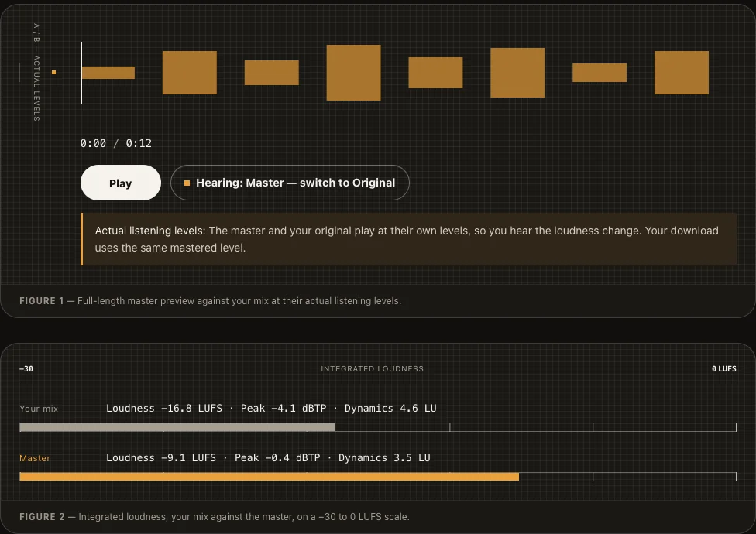Click the Your mix row label

coord(39,409)
